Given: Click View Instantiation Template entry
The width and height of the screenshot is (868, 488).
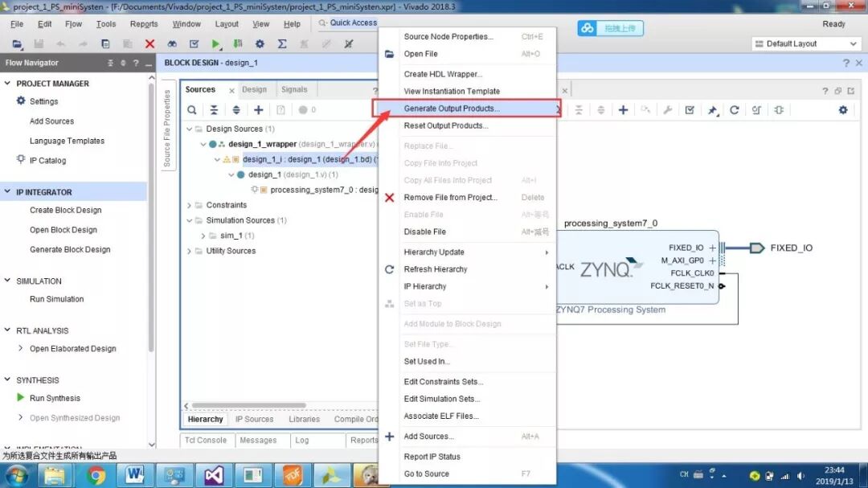Looking at the screenshot, I should 467,92.
